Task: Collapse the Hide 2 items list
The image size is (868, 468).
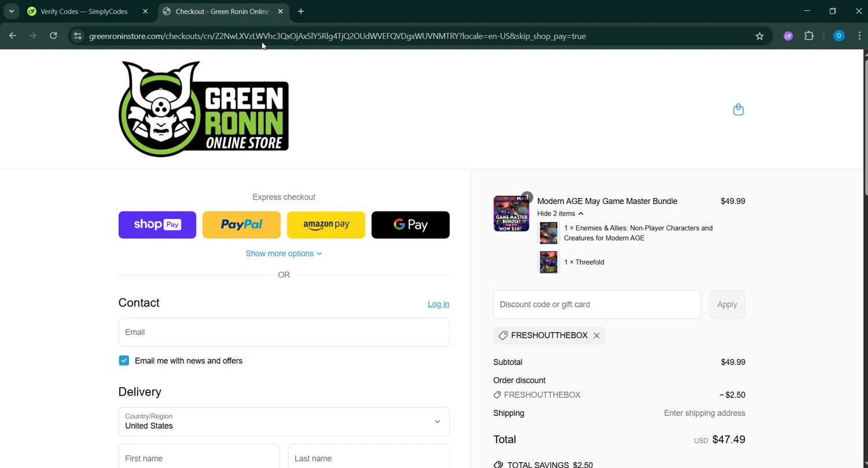Action: point(560,214)
